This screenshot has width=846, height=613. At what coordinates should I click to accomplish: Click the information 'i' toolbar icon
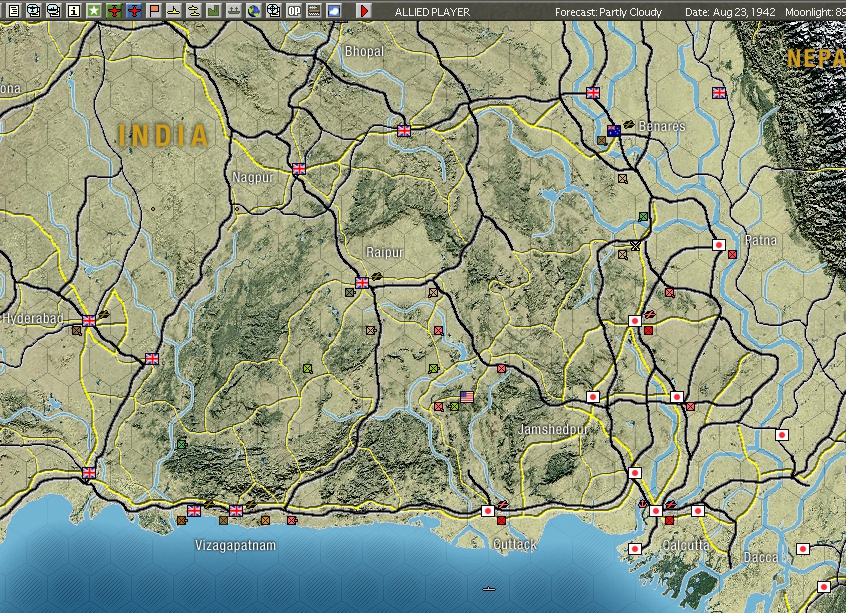click(72, 11)
